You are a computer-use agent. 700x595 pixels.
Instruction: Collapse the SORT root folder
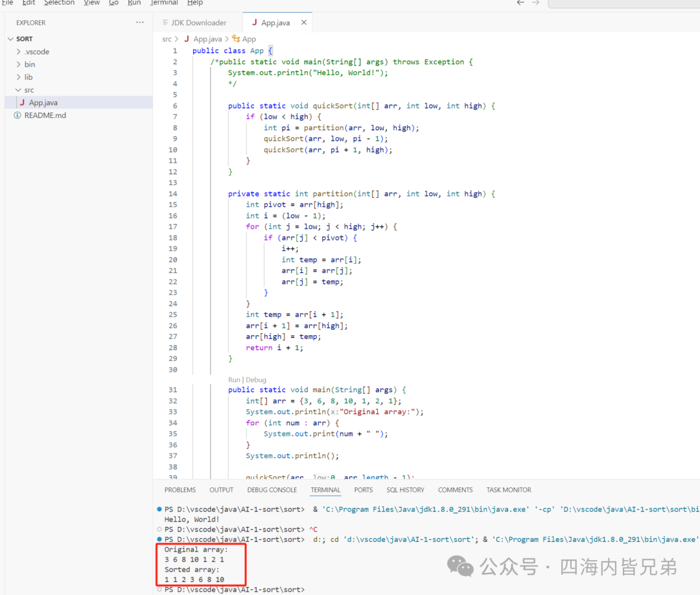(x=11, y=39)
